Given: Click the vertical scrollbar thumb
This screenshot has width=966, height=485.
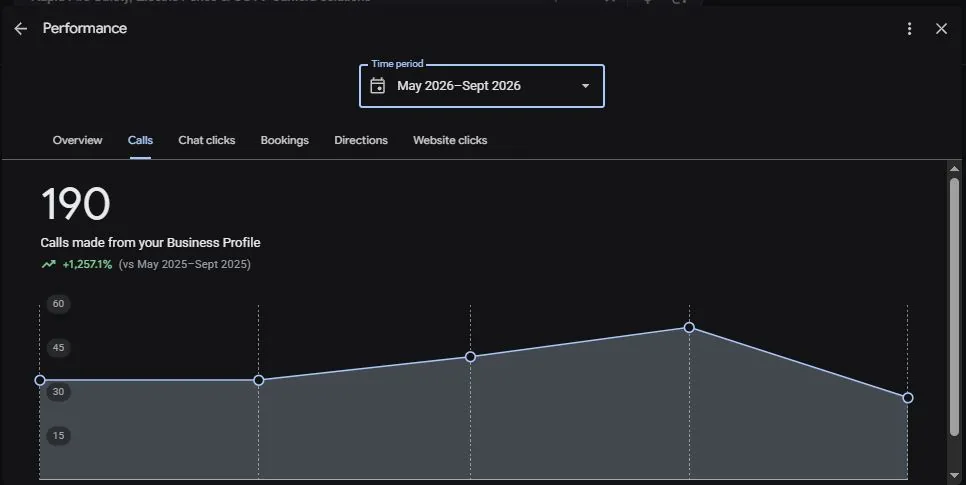Looking at the screenshot, I should (954, 307).
